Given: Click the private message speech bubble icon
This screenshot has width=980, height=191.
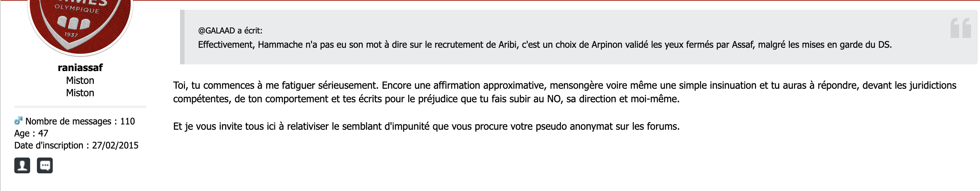Looking at the screenshot, I should (x=44, y=165).
